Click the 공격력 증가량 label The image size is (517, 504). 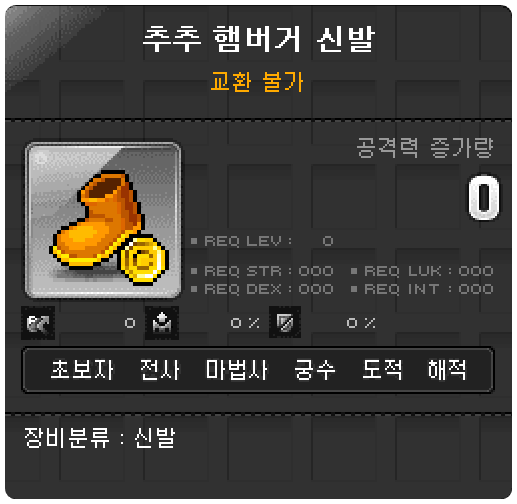click(x=425, y=147)
